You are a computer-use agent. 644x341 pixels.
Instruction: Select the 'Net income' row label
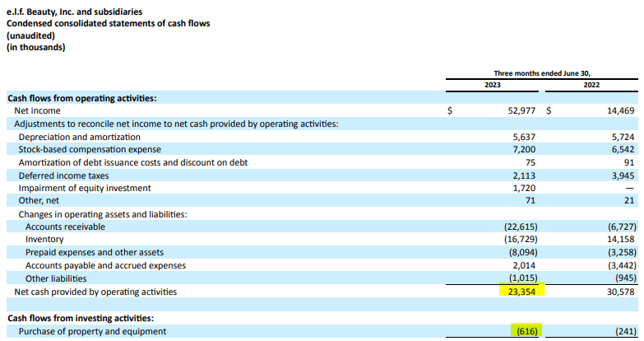[x=37, y=110]
